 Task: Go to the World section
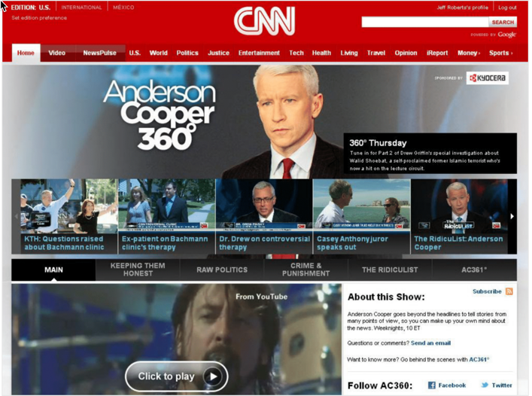point(159,53)
